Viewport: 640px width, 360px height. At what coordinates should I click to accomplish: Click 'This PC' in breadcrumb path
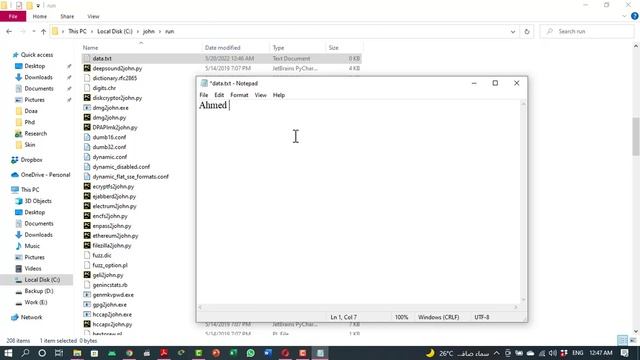point(77,31)
